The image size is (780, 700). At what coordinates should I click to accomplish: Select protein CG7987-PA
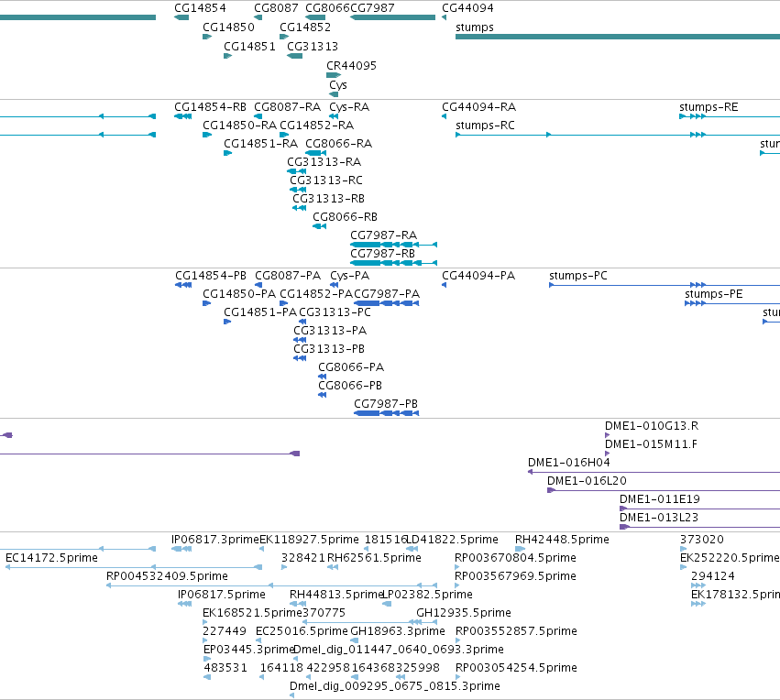(387, 294)
